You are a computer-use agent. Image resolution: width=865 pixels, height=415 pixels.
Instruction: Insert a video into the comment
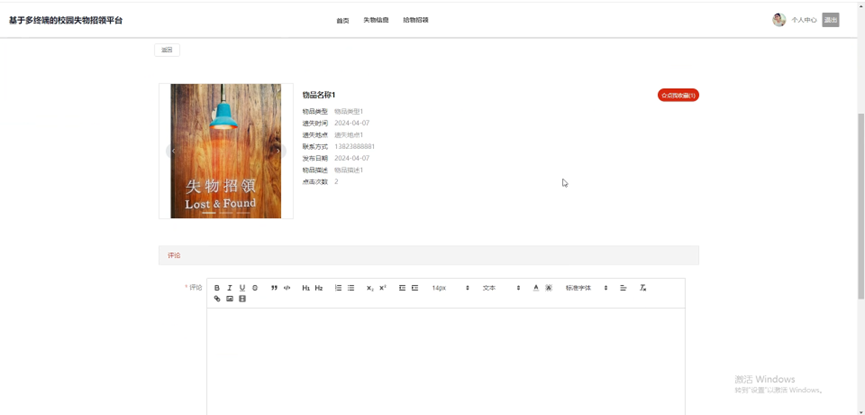pyautogui.click(x=242, y=299)
